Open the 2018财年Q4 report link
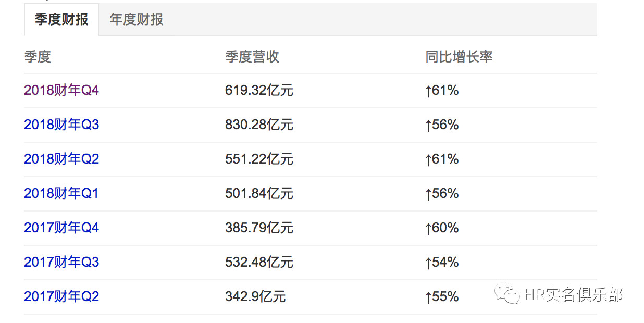Image resolution: width=644 pixels, height=323 pixels. pos(61,91)
